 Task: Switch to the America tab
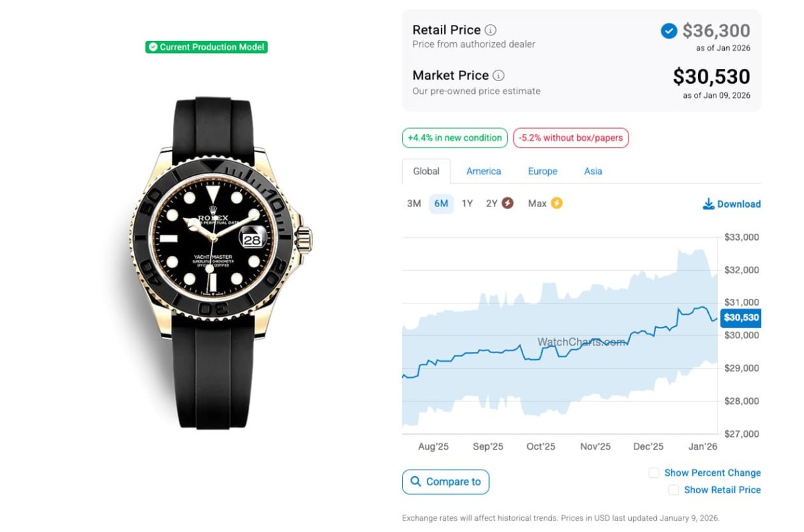[x=484, y=172]
